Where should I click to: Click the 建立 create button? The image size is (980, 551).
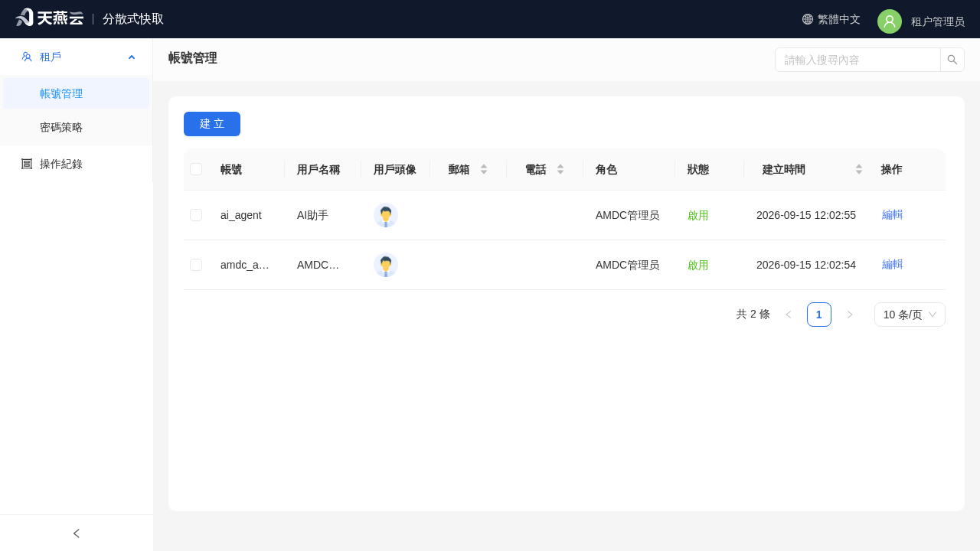pos(212,124)
